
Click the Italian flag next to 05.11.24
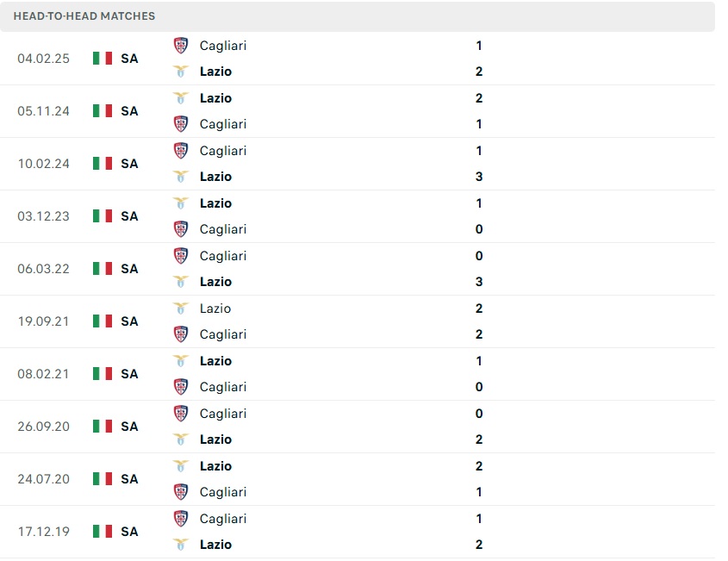(x=101, y=110)
